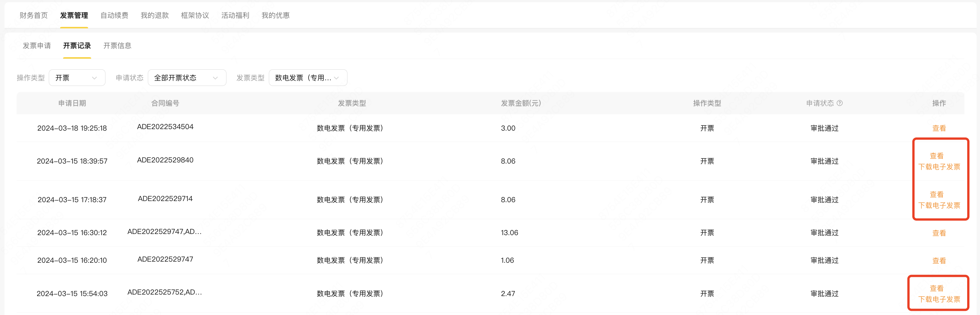The width and height of the screenshot is (980, 315).
Task: Download e-invoice for the 2.47 yuan record
Action: 939,299
